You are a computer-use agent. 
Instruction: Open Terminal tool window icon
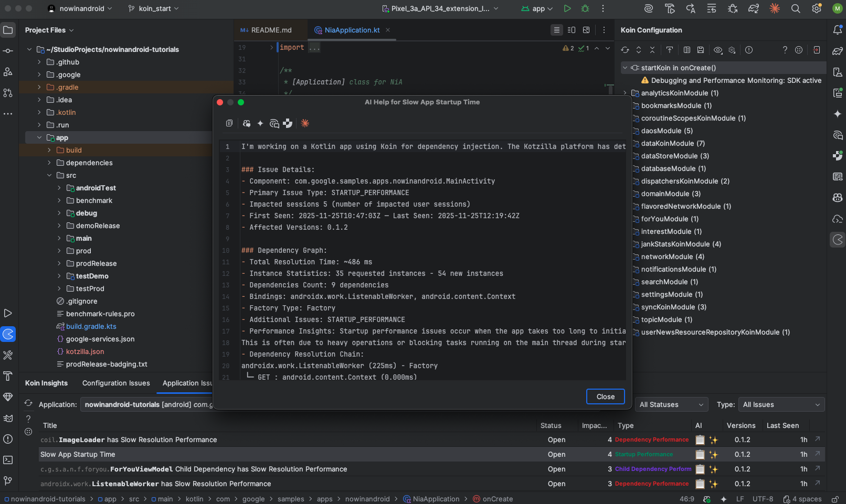pos(8,460)
